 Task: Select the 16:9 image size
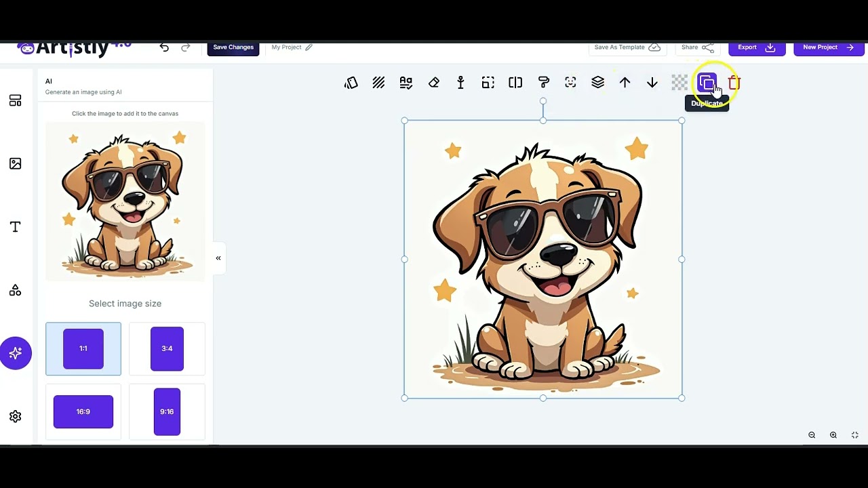pos(83,411)
